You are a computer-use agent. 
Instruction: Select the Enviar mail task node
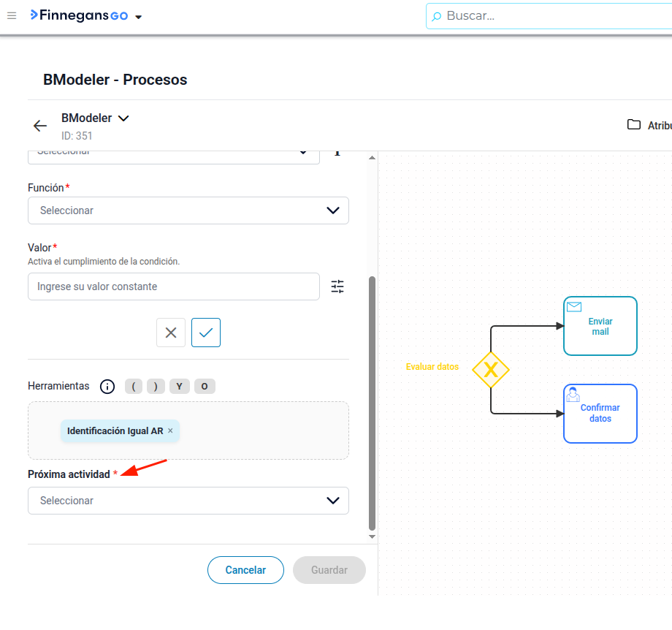click(x=600, y=326)
